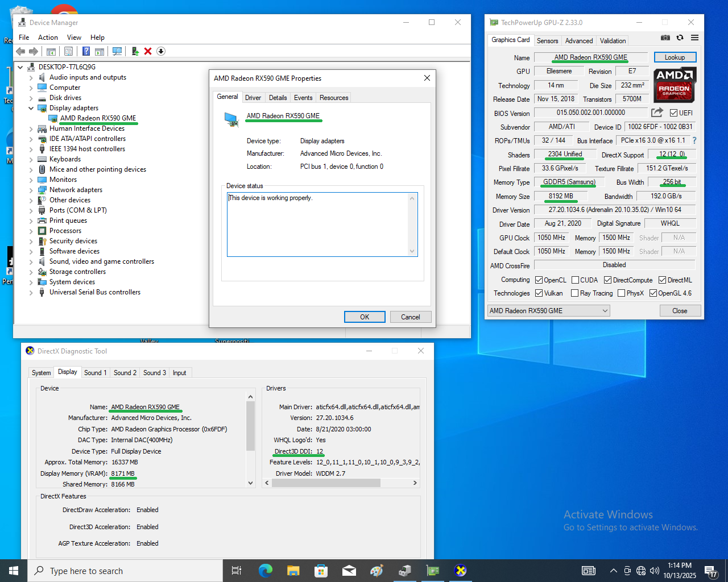The width and height of the screenshot is (728, 582).
Task: Click the red X uninstall device icon
Action: coord(148,51)
